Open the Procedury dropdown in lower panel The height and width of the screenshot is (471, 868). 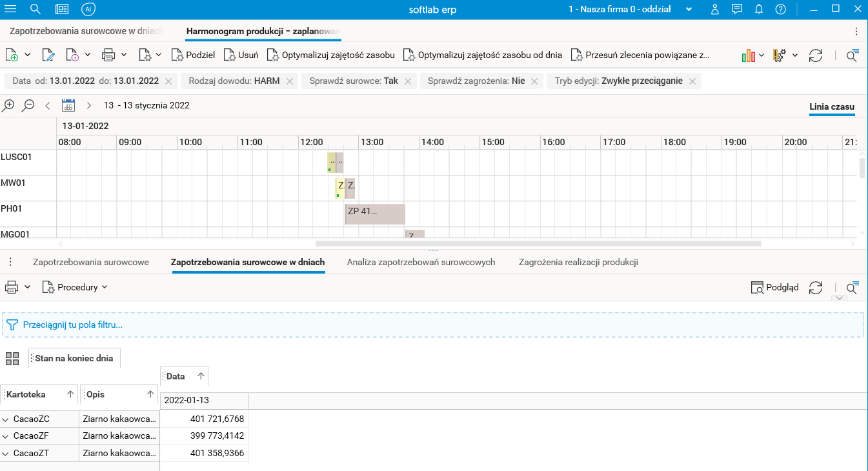click(x=75, y=287)
